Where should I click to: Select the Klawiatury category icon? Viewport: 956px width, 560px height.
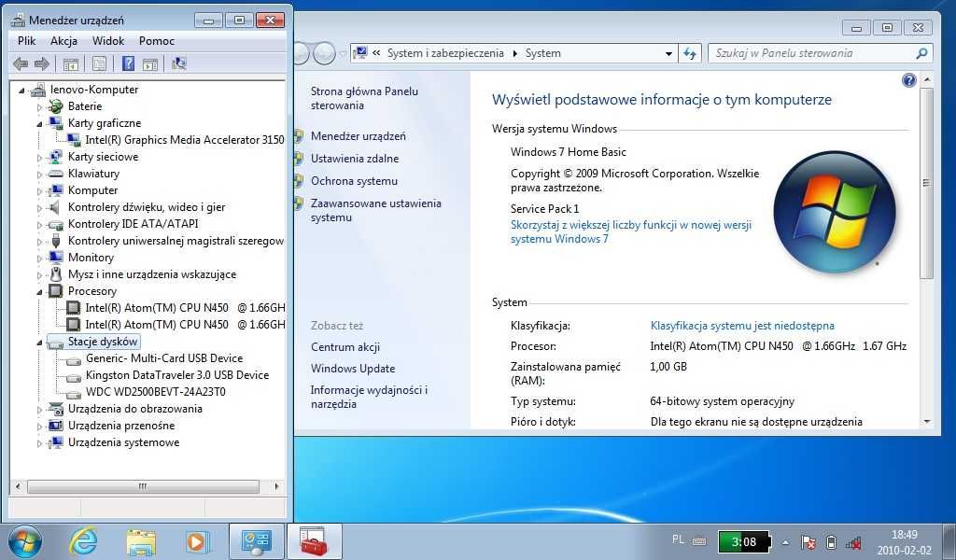tap(55, 174)
